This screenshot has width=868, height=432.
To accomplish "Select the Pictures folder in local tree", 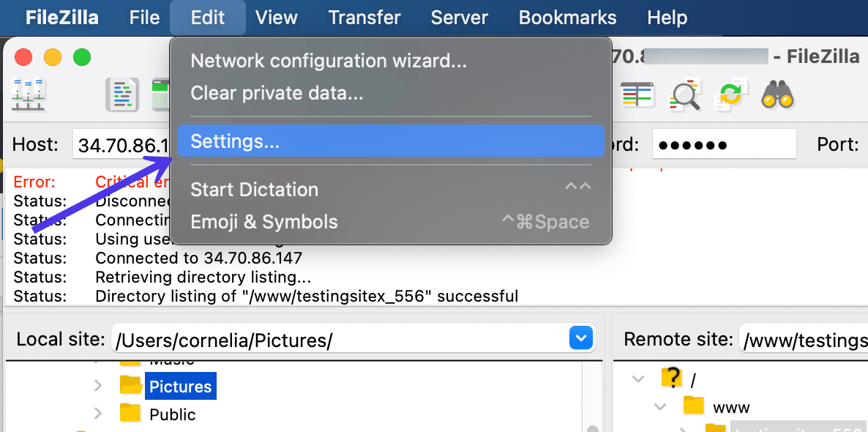I will point(179,386).
